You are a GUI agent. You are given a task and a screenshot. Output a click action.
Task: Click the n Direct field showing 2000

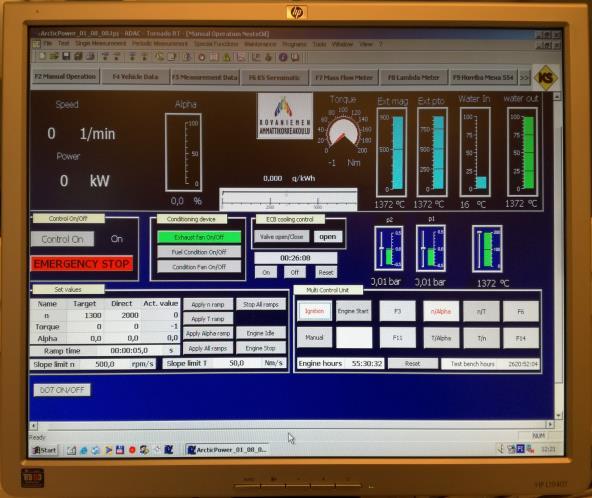pos(122,315)
